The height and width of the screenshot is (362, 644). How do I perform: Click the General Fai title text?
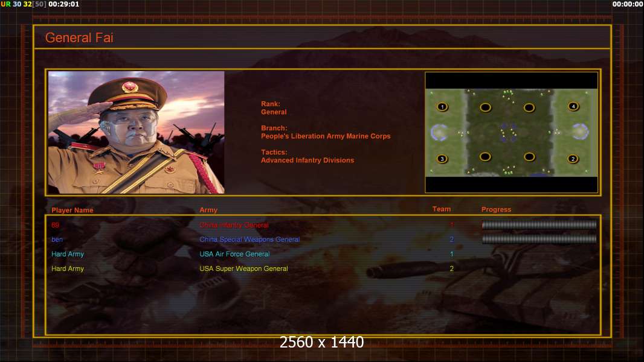coord(79,38)
